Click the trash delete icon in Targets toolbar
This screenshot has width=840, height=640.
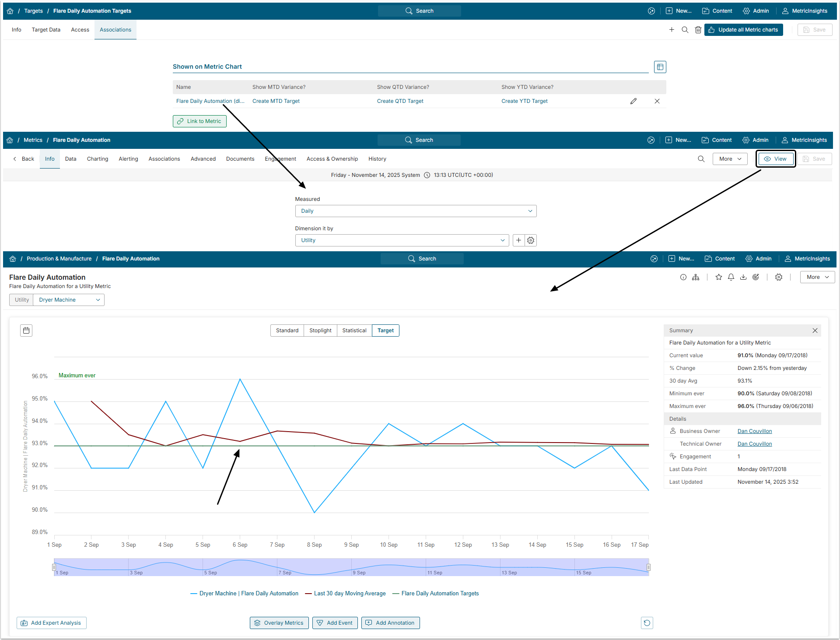[698, 30]
